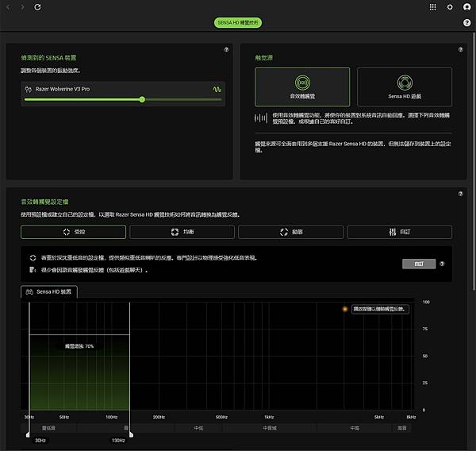Select the Sensa HD device tab

click(49, 291)
